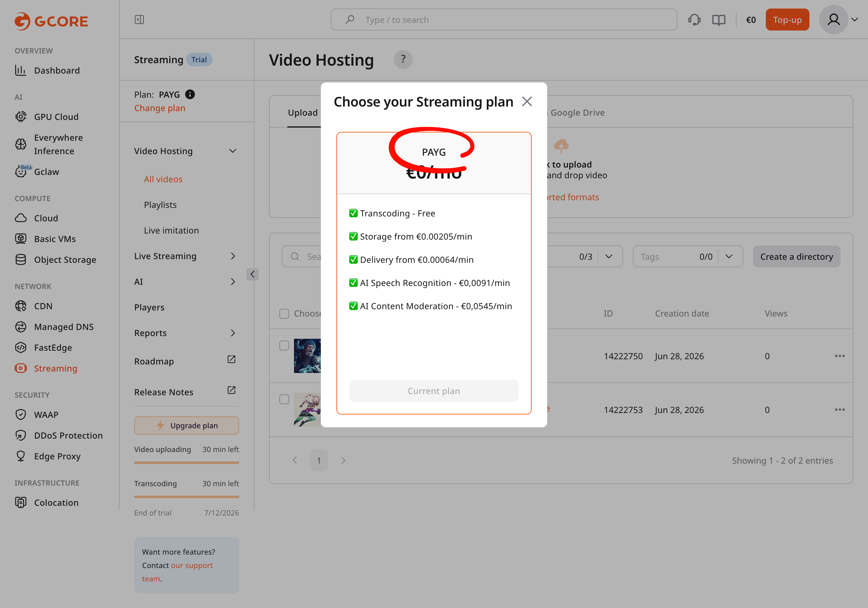Expand the AI submenu in Streaming
868x608 pixels.
click(x=233, y=282)
